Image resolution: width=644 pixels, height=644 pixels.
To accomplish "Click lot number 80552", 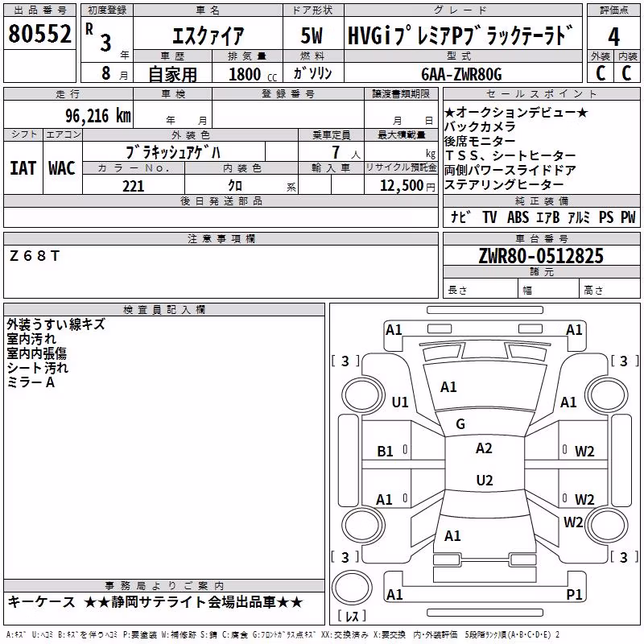I will (39, 33).
